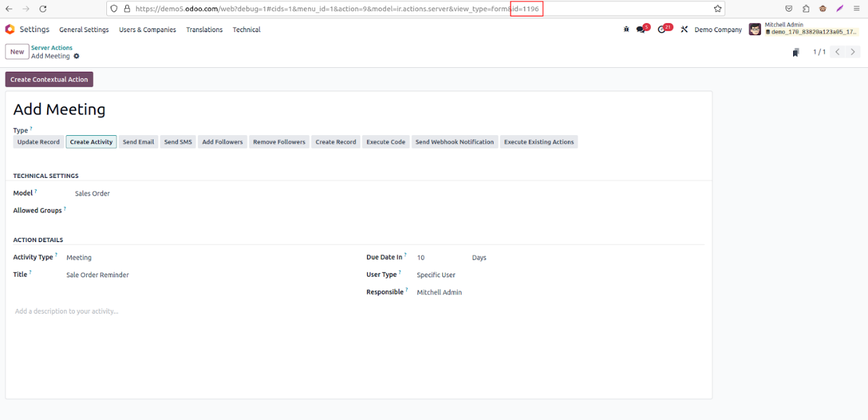The width and height of the screenshot is (868, 420).
Task: Open the conversations icon with 5 badge
Action: pos(642,29)
